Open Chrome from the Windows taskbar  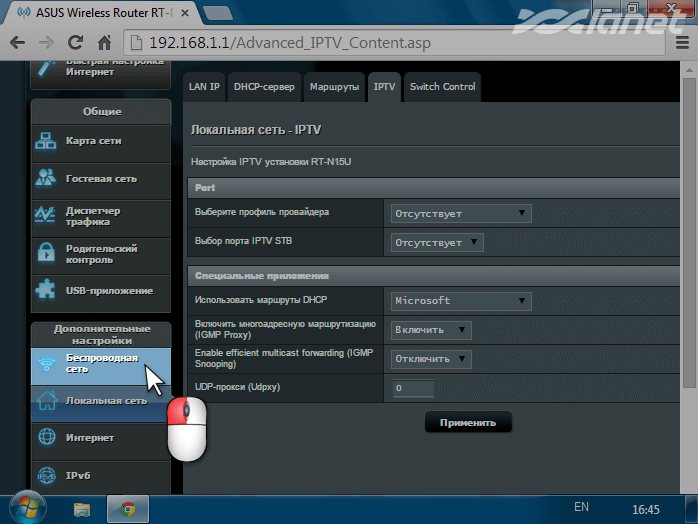tap(128, 508)
